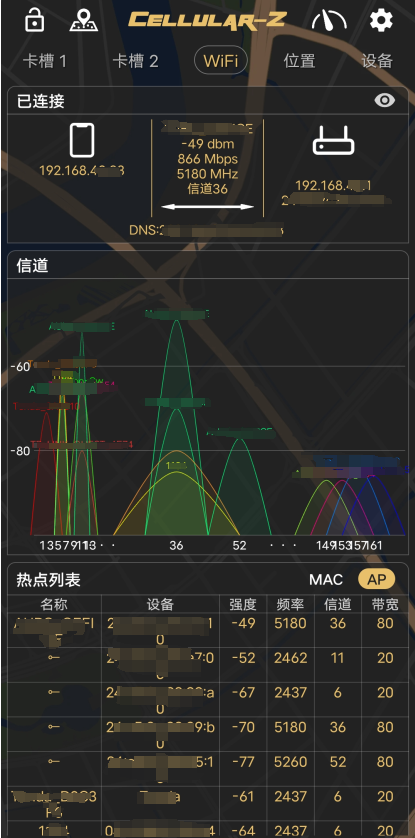Tap the 名称 column header
Viewport: 415px width, 838px height.
coord(54,604)
